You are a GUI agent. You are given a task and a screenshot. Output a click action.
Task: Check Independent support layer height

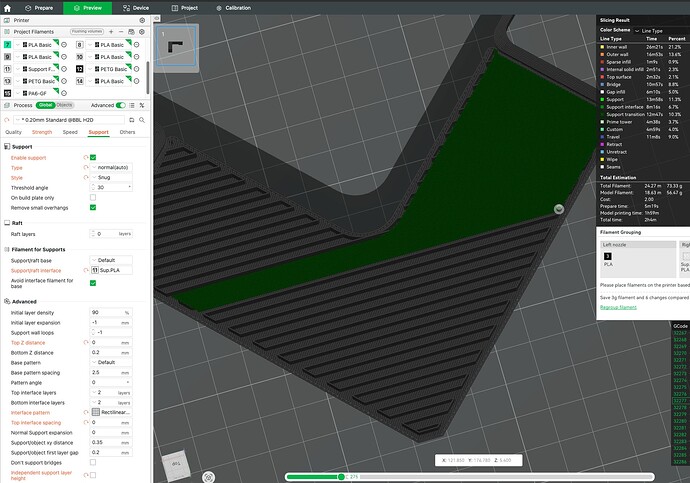point(93,475)
